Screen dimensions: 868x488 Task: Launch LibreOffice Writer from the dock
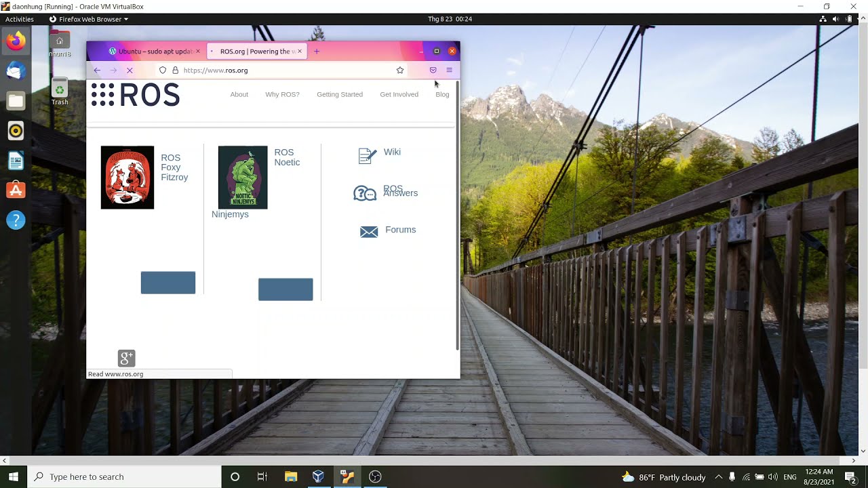point(16,161)
